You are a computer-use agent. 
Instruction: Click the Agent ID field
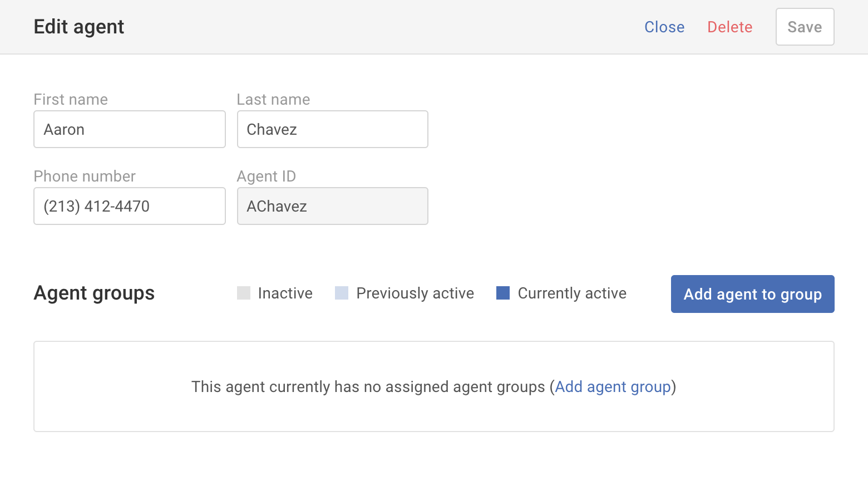click(x=332, y=206)
